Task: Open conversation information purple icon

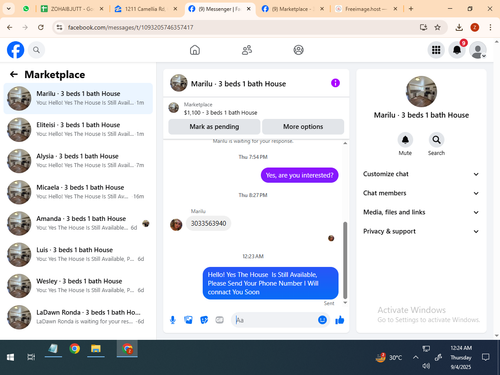Action: click(x=335, y=83)
